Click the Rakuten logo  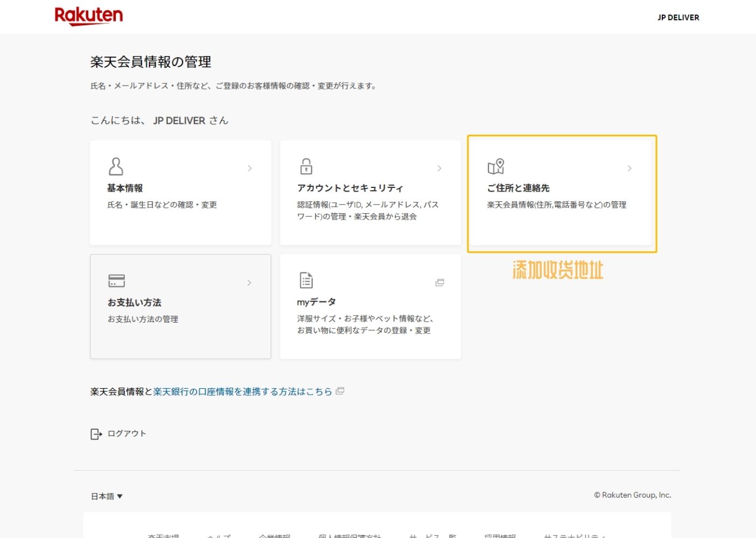point(88,16)
